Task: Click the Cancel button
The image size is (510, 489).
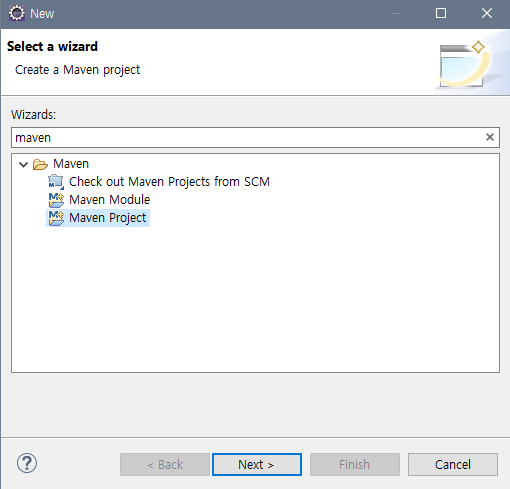Action: pyautogui.click(x=453, y=464)
